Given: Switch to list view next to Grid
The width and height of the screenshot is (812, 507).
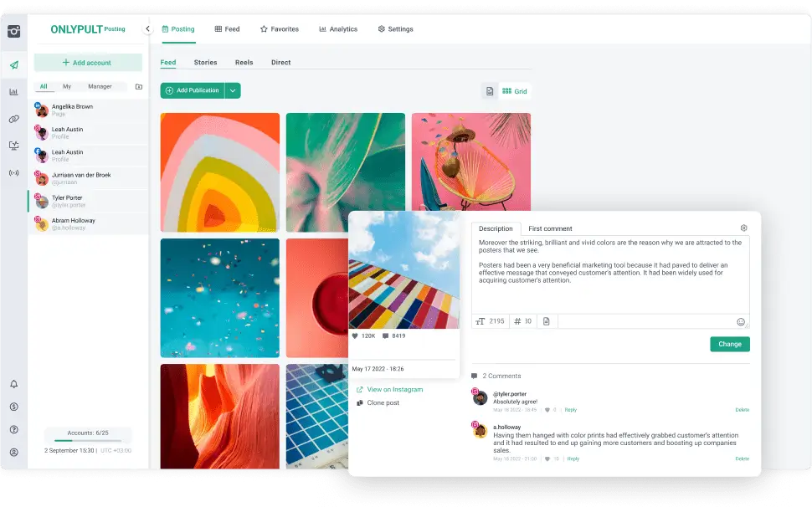Looking at the screenshot, I should click(490, 90).
